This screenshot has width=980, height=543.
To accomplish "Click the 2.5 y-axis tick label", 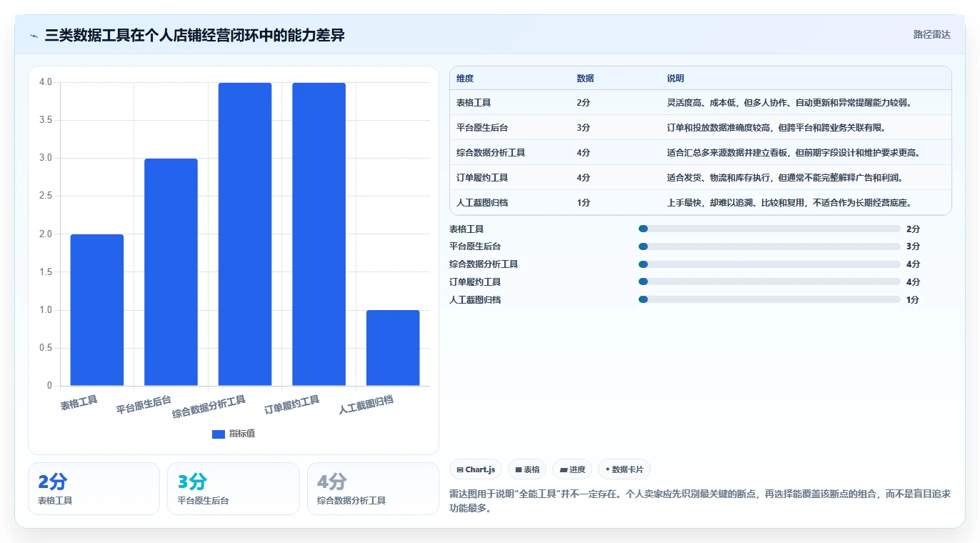I will (x=46, y=196).
